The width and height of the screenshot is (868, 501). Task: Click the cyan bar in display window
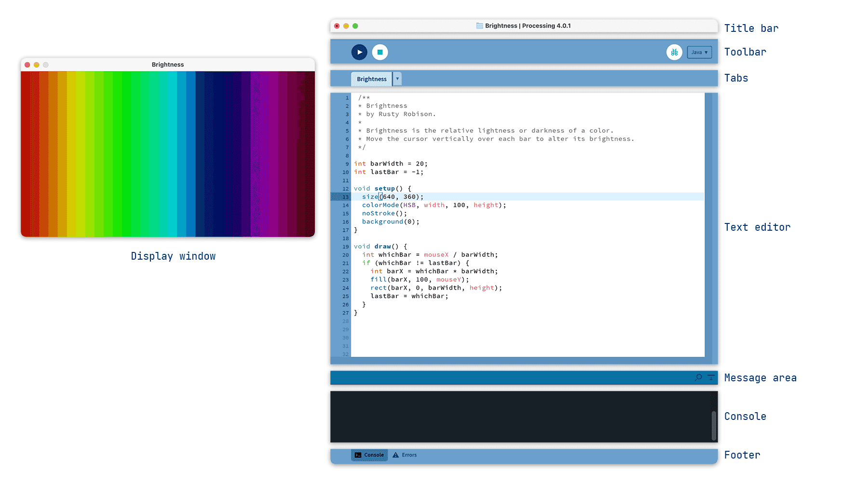coord(172,154)
